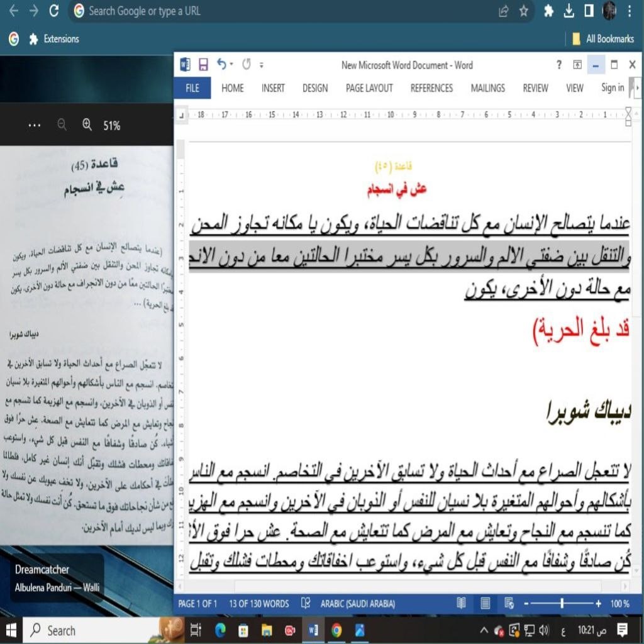Open the REVIEW ribbon tab
Image resolution: width=644 pixels, height=644 pixels.
[536, 88]
